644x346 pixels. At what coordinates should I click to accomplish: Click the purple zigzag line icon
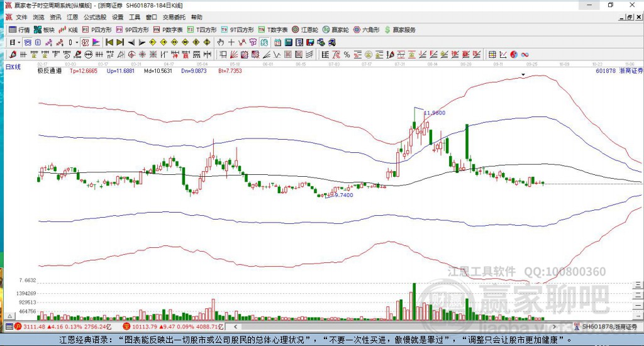coord(49,42)
